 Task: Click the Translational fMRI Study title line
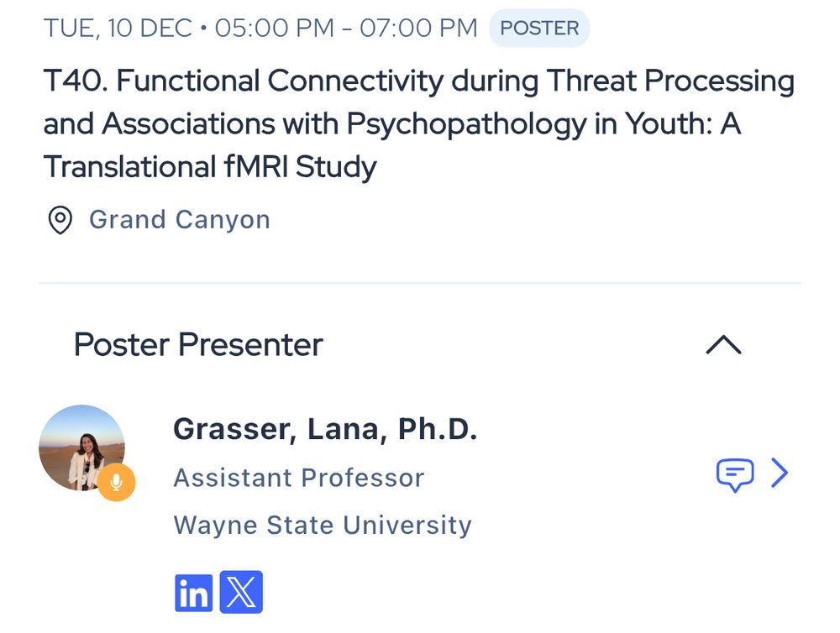210,166
